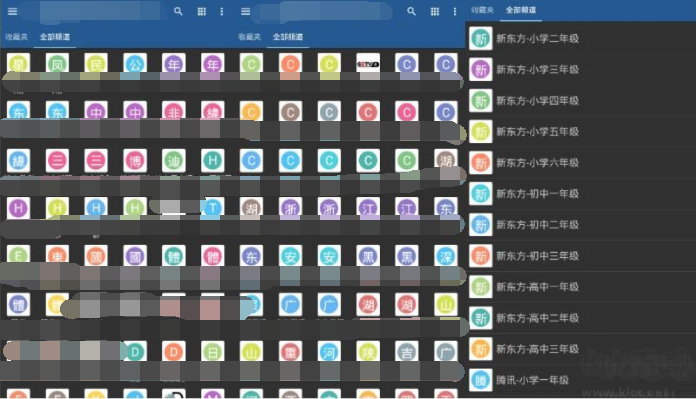Open the blue 深 channel icon

coord(446,256)
